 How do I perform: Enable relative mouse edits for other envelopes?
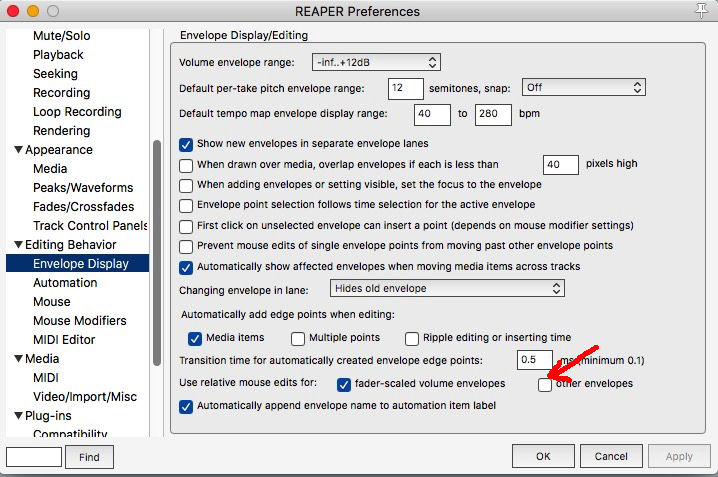(545, 385)
